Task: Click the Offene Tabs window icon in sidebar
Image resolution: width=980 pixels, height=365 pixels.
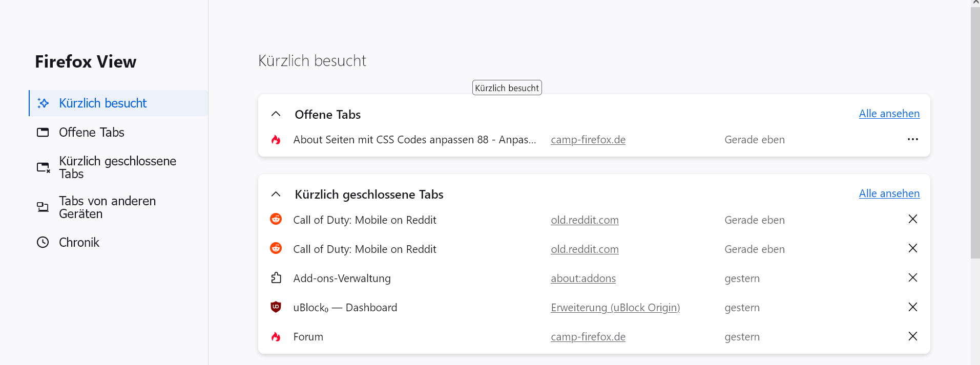Action: pos(43,133)
